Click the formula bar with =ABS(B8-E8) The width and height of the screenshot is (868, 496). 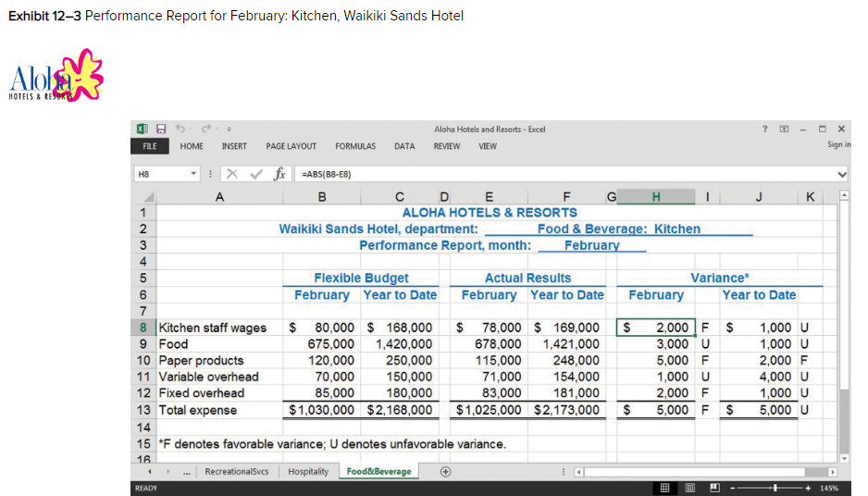tap(564, 174)
